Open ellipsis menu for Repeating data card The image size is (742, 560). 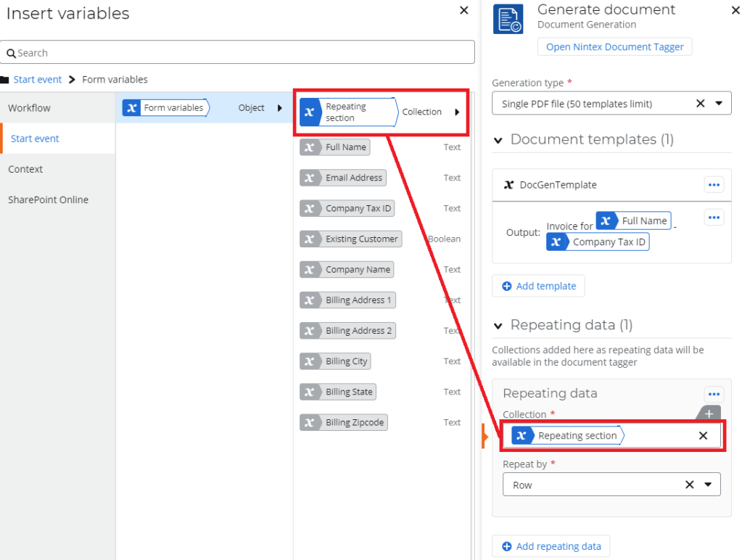click(x=714, y=394)
